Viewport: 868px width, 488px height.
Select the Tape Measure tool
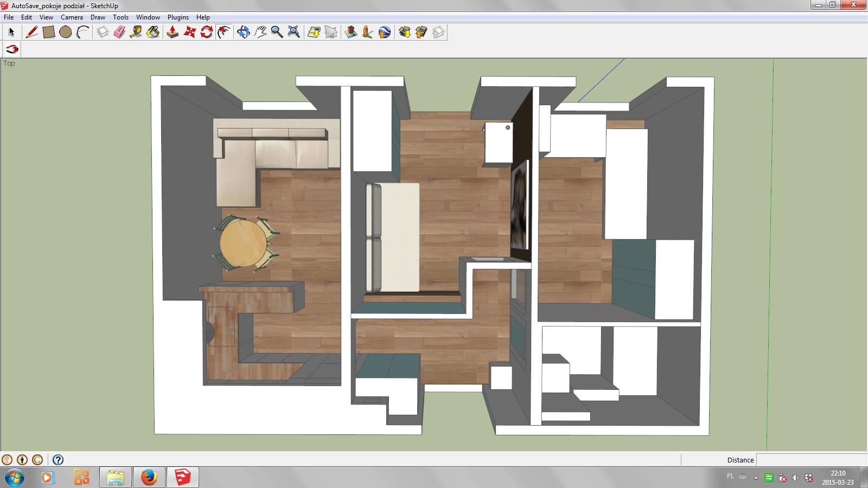click(x=136, y=33)
